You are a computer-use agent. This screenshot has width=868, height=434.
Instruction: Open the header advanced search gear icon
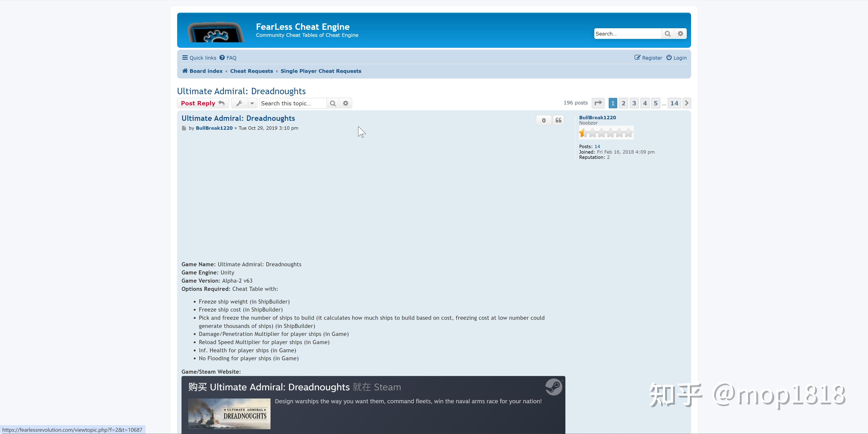[680, 33]
